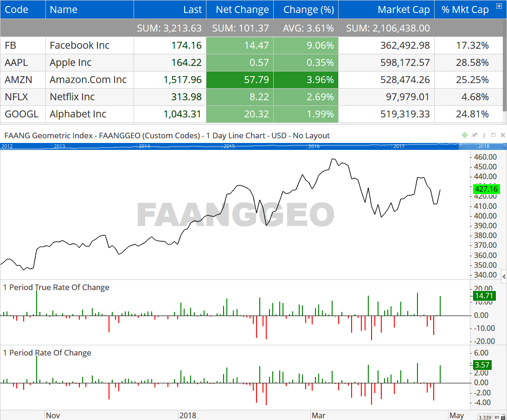Maximize the chart panel using the rectangle icon
This screenshot has height=420, width=507.
click(493, 135)
